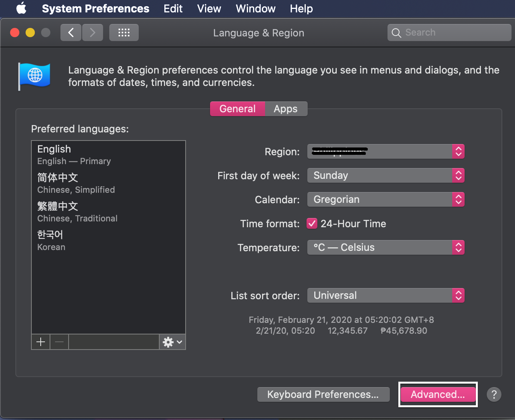
Task: Open the Apple menu
Action: 21,8
